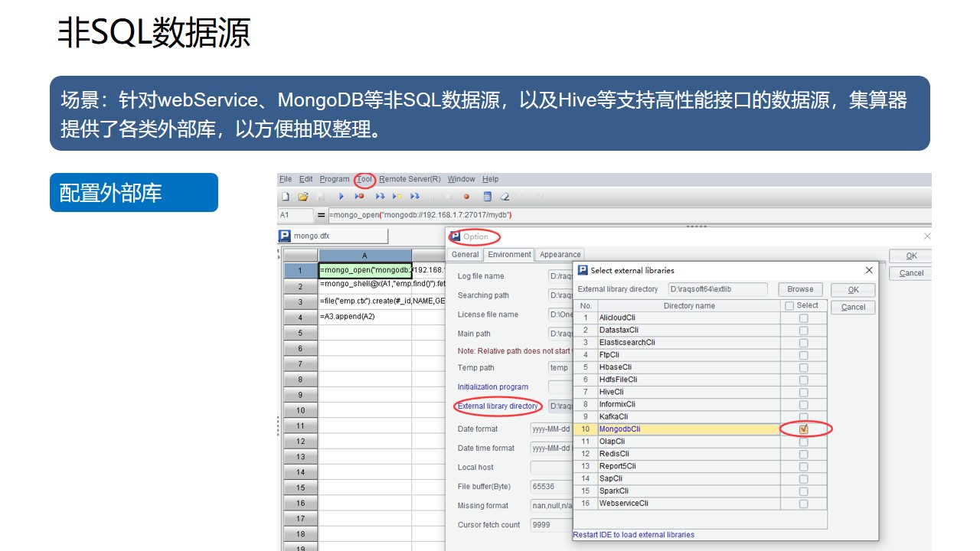This screenshot has width=980, height=551.
Task: Click the mongo.dfx document icon
Action: point(285,236)
